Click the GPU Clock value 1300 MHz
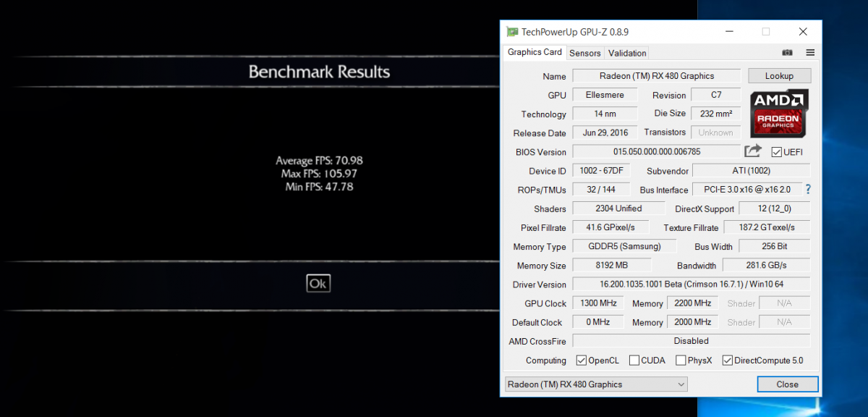868x417 pixels. [599, 303]
